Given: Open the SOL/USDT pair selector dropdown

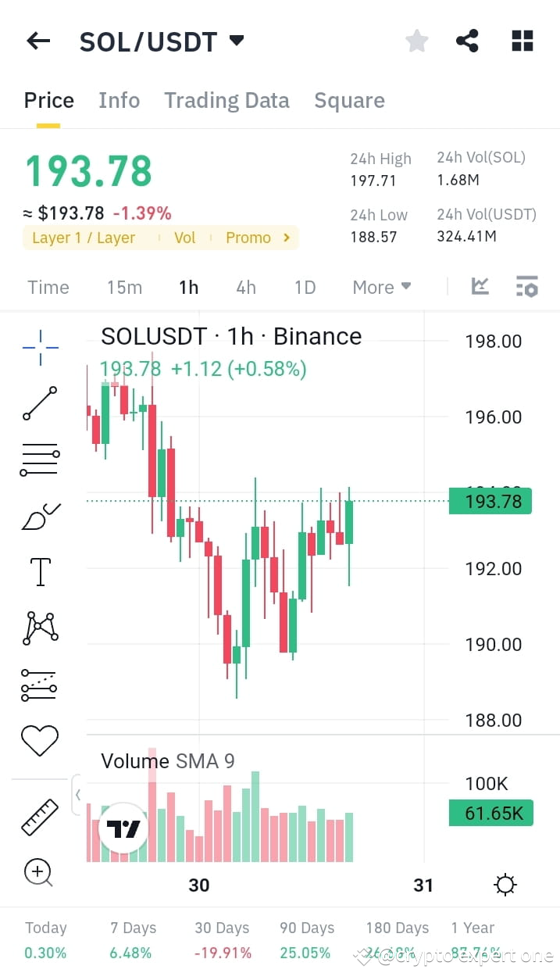Looking at the screenshot, I should click(x=237, y=41).
